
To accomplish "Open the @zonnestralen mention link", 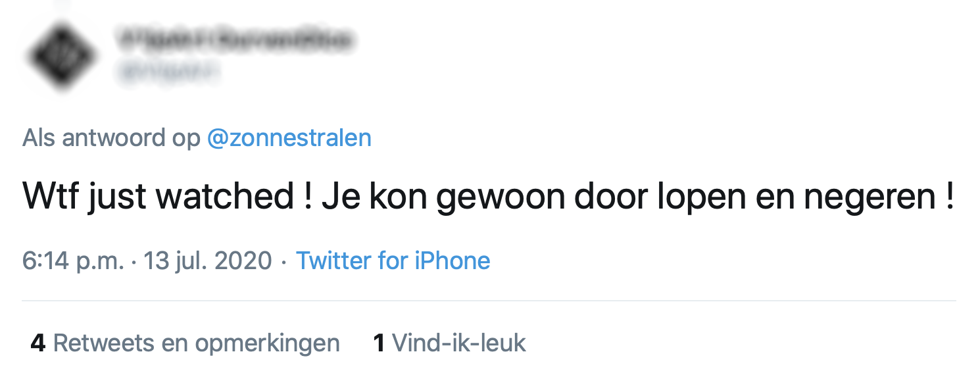I will click(289, 138).
